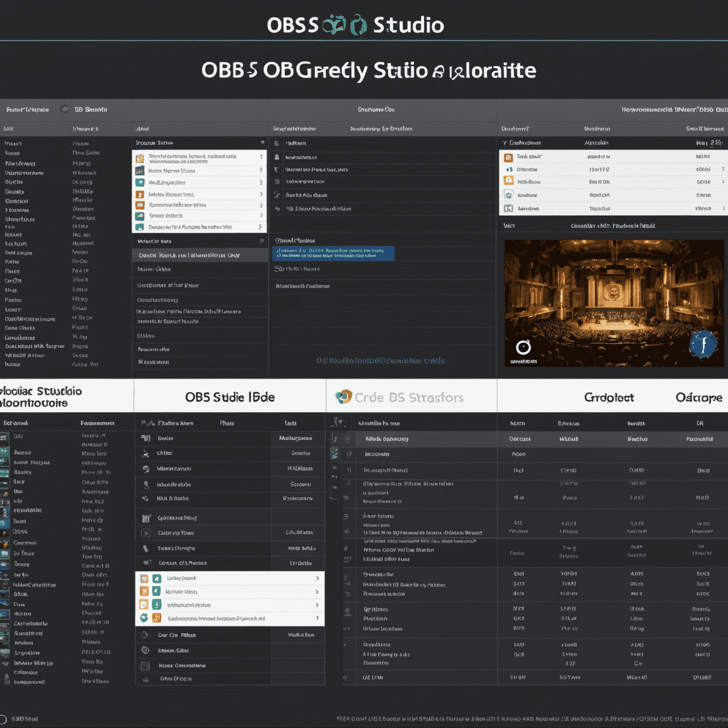The height and width of the screenshot is (728, 728).
Task: Click the colorful logo beside 'Crde DS Strasfors'
Action: point(344,397)
